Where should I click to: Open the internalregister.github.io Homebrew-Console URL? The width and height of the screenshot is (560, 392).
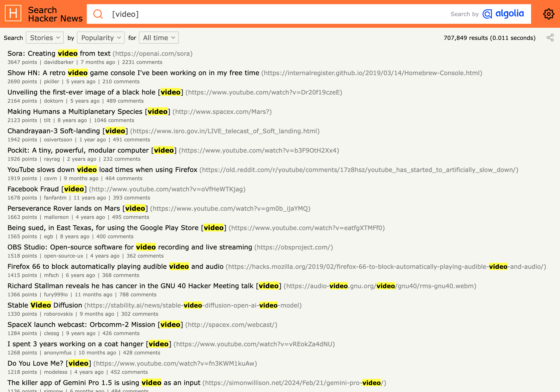pyautogui.click(x=372, y=73)
